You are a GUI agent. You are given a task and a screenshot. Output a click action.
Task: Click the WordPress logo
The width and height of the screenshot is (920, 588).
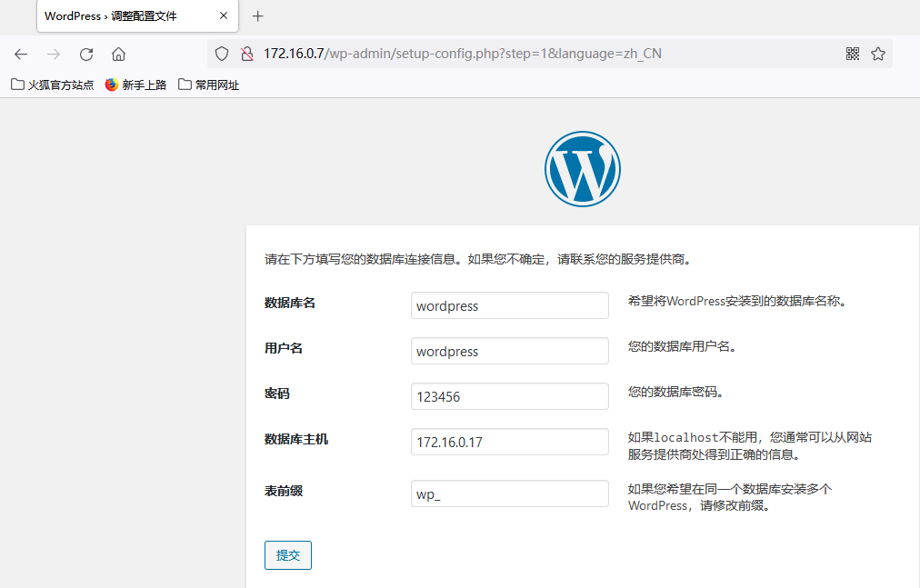coord(582,169)
